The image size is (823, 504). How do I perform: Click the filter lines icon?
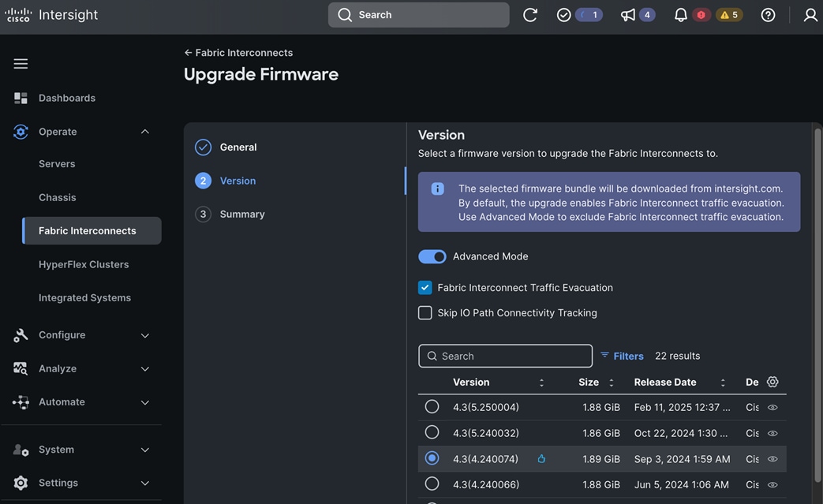click(604, 355)
